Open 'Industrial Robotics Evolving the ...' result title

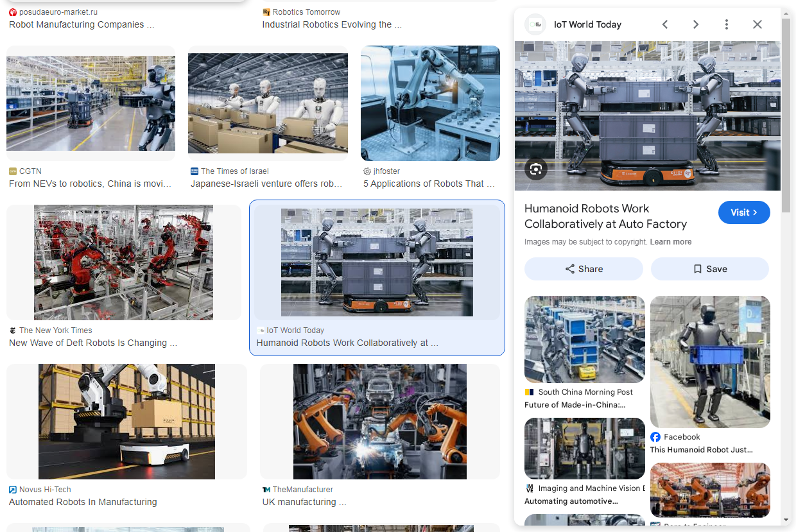click(332, 24)
